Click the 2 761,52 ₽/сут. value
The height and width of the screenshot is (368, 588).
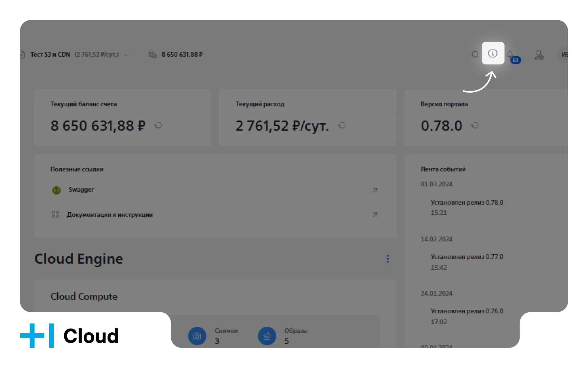coord(282,126)
